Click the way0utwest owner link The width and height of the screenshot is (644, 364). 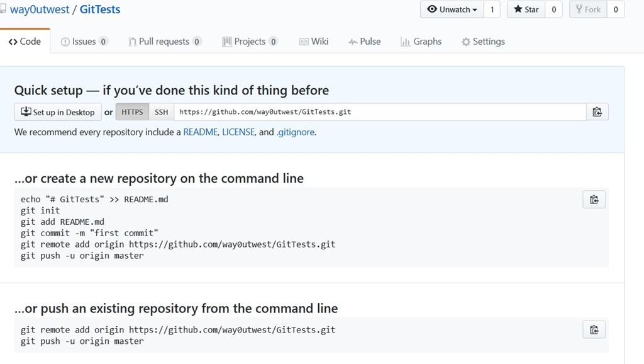point(39,9)
